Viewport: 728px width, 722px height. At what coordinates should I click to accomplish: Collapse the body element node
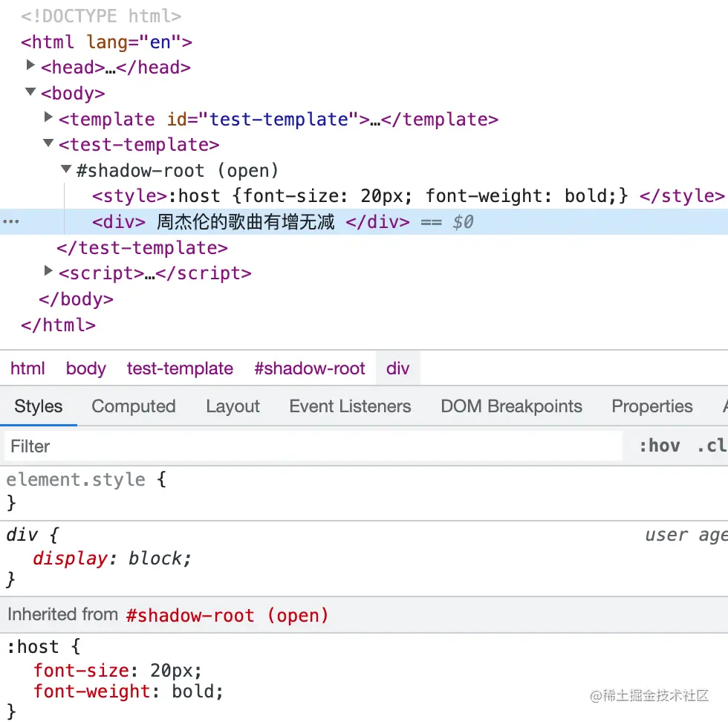[x=30, y=91]
